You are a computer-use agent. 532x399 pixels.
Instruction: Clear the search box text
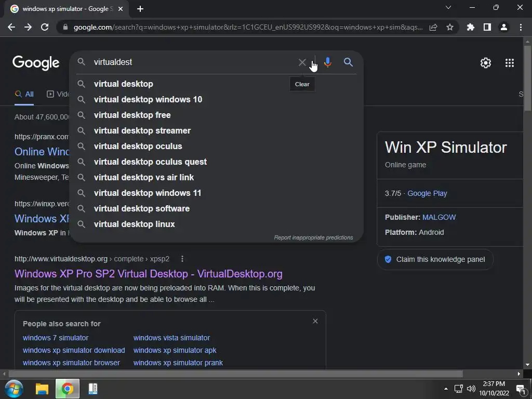[x=302, y=62]
